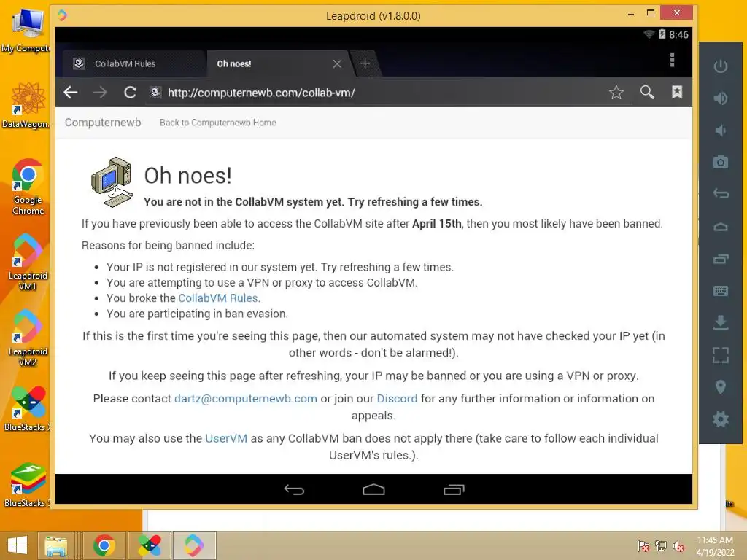
Task: Click Back to Computernewb Home link
Action: 217,122
